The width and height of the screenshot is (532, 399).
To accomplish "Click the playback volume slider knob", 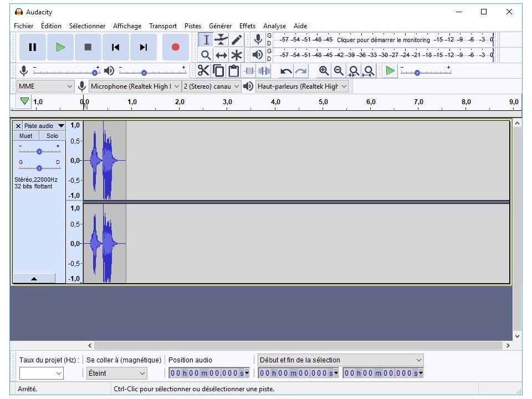I will 144,73.
